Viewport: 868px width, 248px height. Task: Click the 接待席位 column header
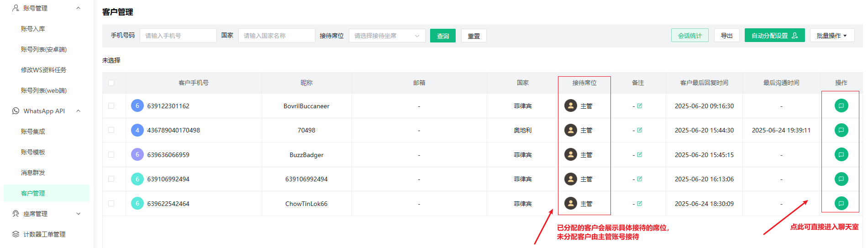point(584,83)
